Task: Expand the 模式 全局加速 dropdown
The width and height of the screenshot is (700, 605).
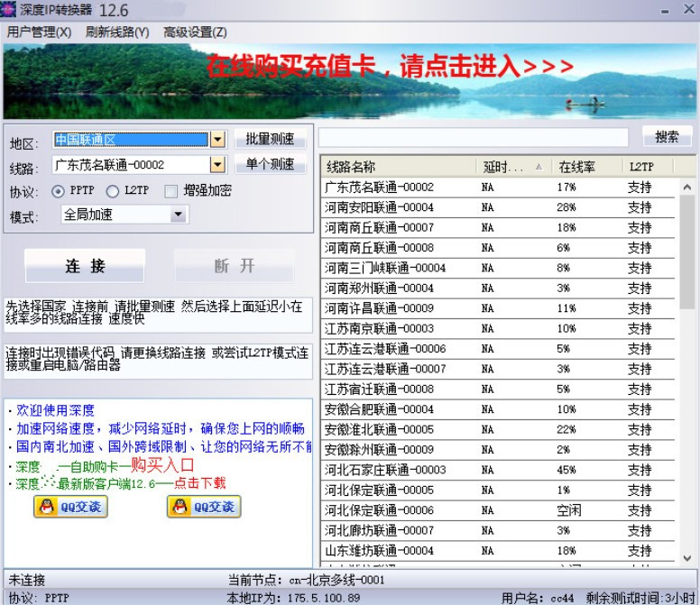Action: tap(178, 215)
